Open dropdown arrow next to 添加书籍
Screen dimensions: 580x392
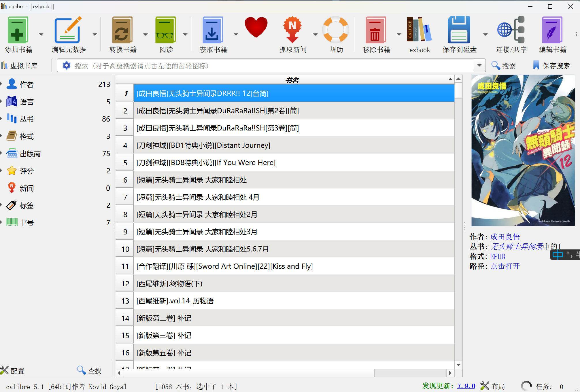(x=41, y=34)
